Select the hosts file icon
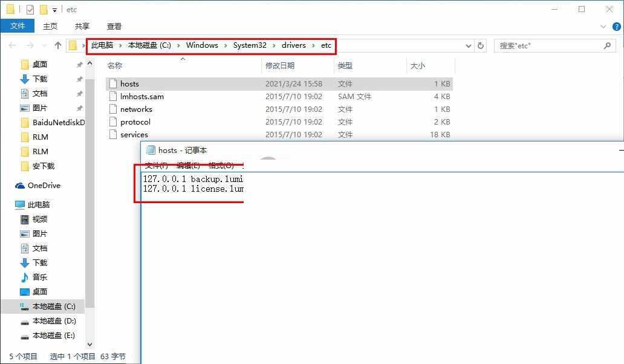The width and height of the screenshot is (624, 364). tap(112, 83)
